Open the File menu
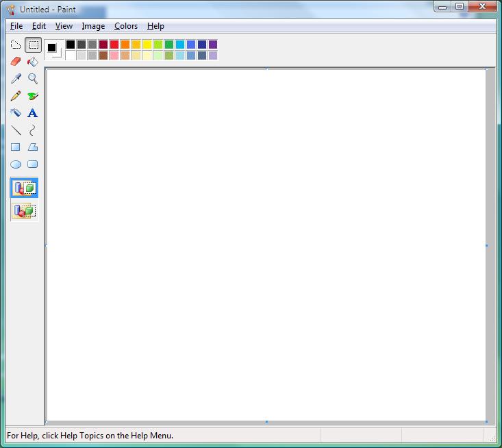 click(x=16, y=26)
